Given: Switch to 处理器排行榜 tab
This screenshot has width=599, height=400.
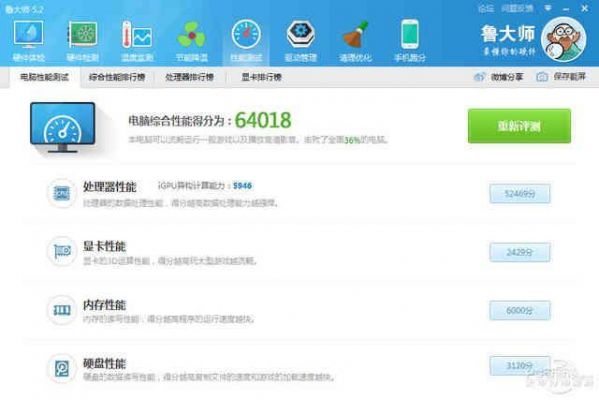Looking at the screenshot, I should pos(189,77).
